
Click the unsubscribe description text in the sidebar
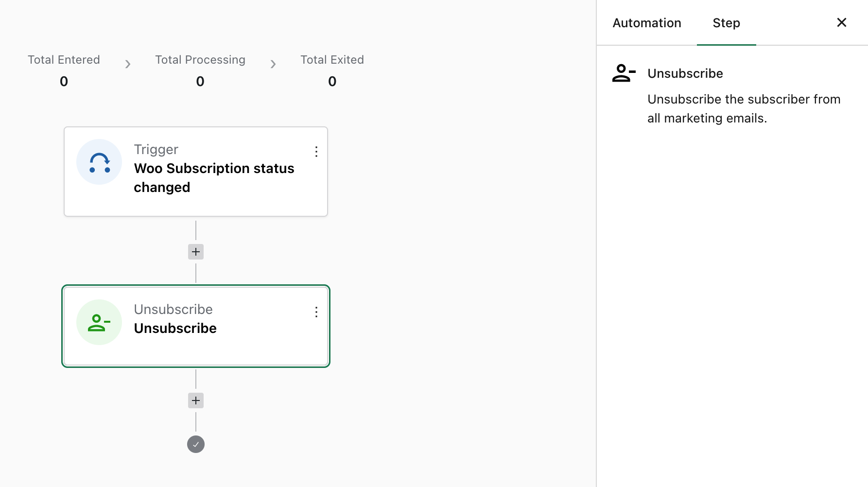744,108
